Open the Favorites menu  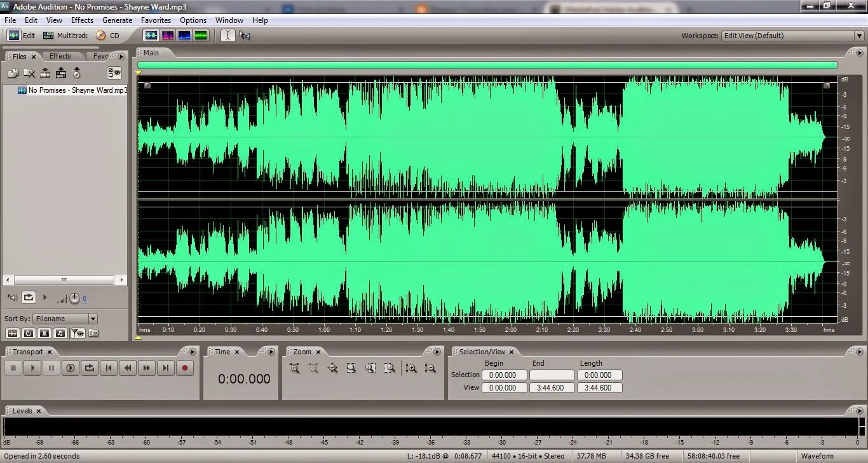click(x=156, y=20)
